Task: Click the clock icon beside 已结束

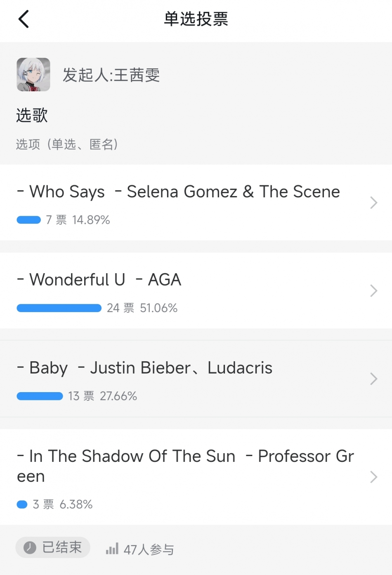Action: [30, 547]
